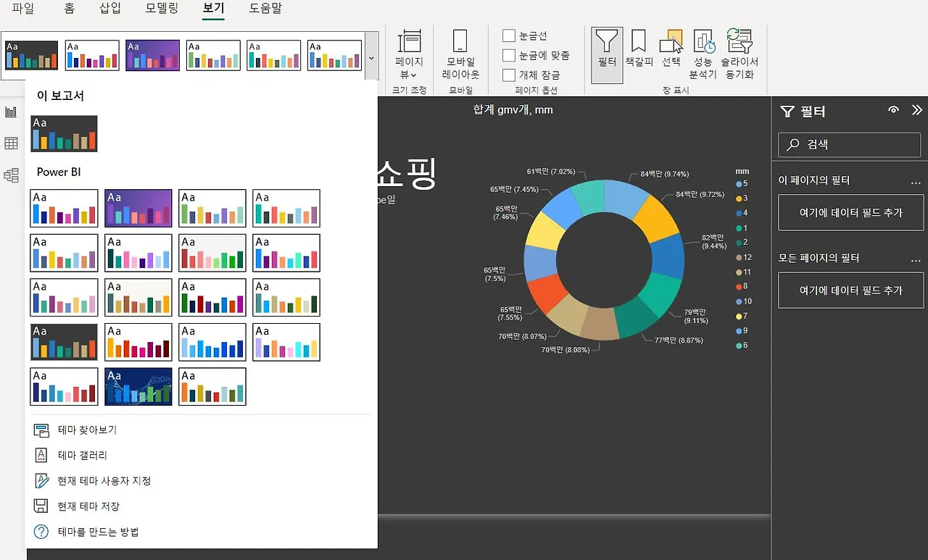928x560 pixels.
Task: Switch to the data table view icon
Action: click(11, 143)
